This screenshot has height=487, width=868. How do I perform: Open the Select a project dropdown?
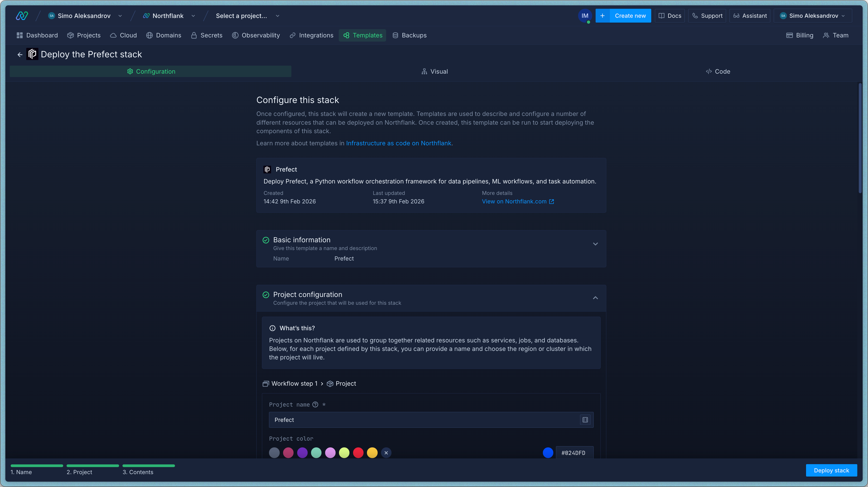point(247,16)
